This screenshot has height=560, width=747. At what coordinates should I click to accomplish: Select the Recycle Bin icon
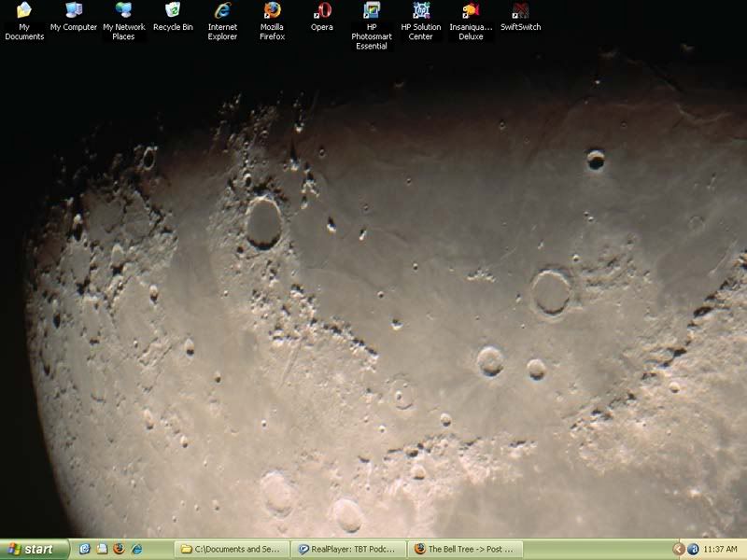click(173, 16)
